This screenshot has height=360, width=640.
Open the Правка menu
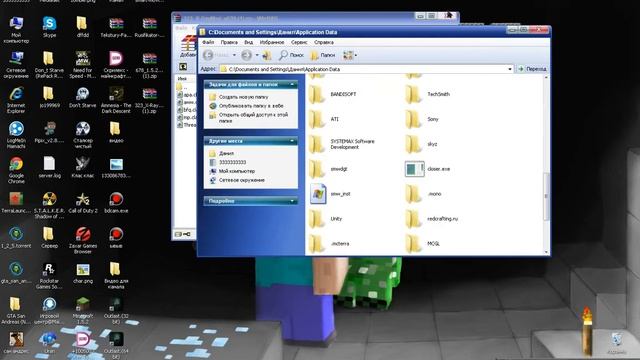click(x=229, y=42)
